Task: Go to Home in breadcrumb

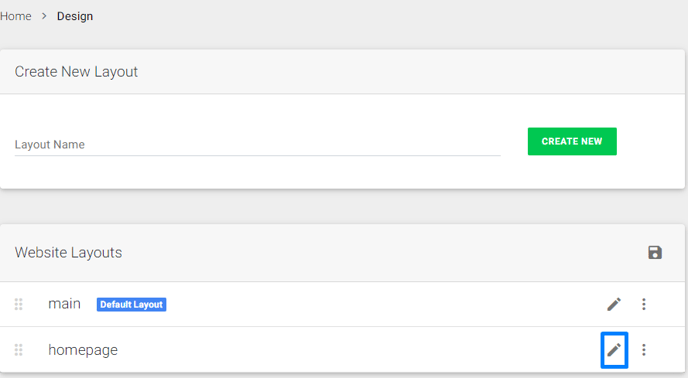Action: click(15, 16)
